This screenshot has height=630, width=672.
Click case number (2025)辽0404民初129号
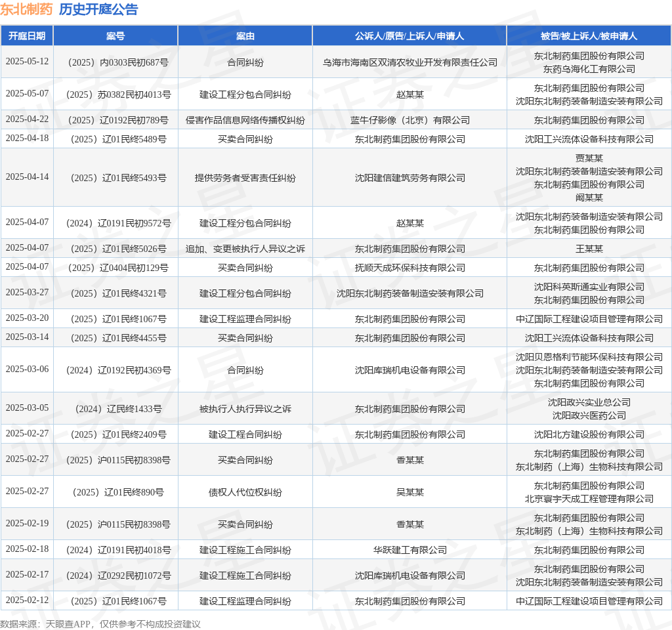tap(115, 268)
